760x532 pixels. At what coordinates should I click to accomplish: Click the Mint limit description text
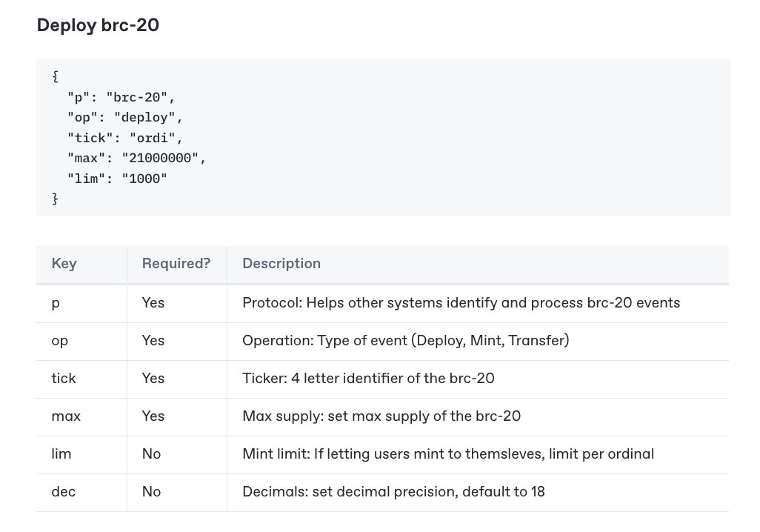coord(448,454)
